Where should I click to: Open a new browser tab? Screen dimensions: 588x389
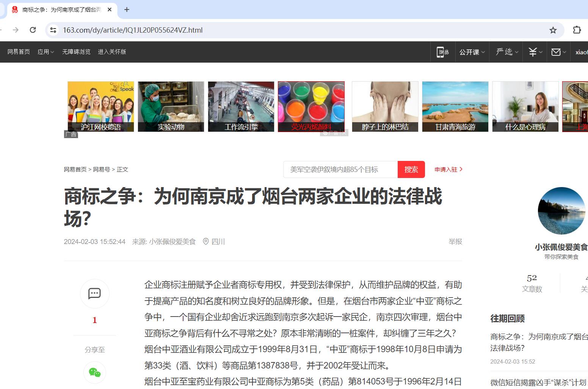[127, 9]
